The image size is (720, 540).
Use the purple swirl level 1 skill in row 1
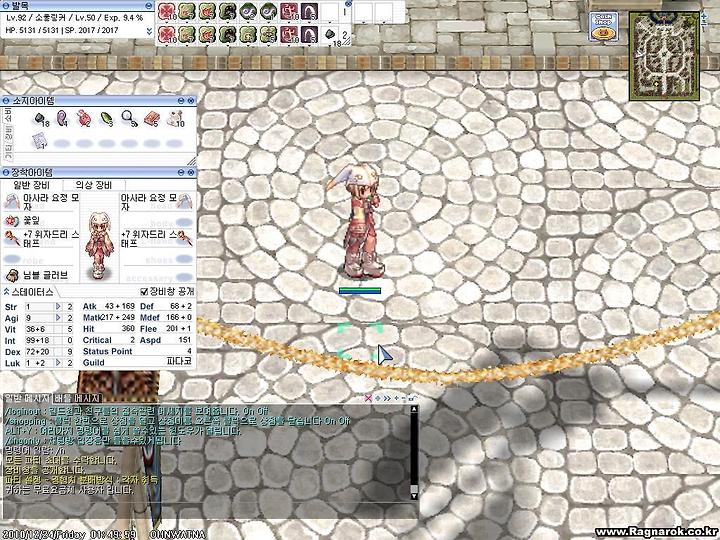pyautogui.click(x=268, y=12)
